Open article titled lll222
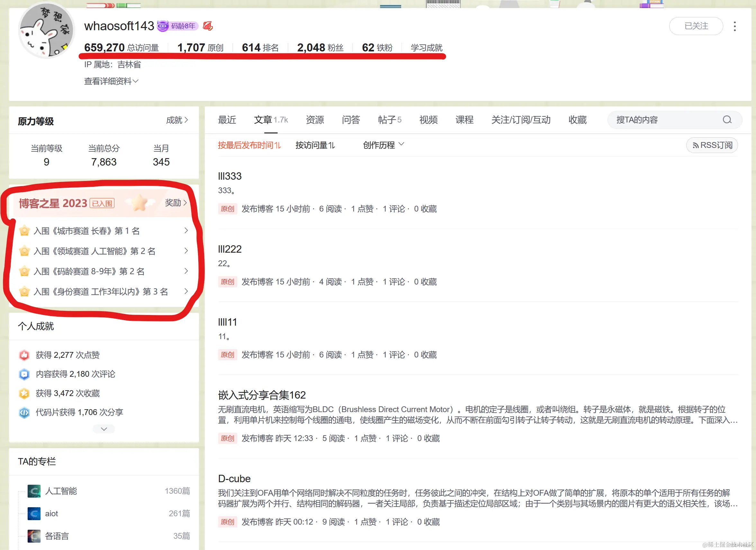 (230, 249)
